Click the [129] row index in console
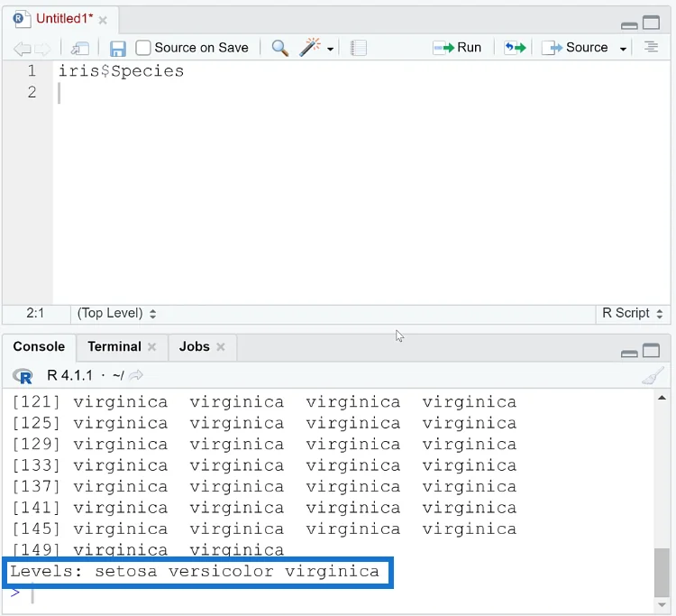The image size is (676, 616). pyautogui.click(x=36, y=445)
